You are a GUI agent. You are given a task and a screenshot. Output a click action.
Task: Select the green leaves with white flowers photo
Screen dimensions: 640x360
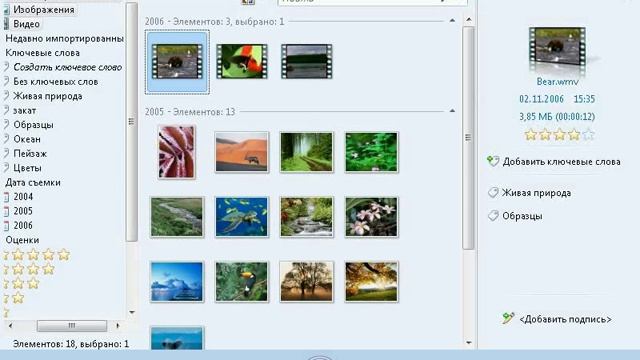pos(371,152)
